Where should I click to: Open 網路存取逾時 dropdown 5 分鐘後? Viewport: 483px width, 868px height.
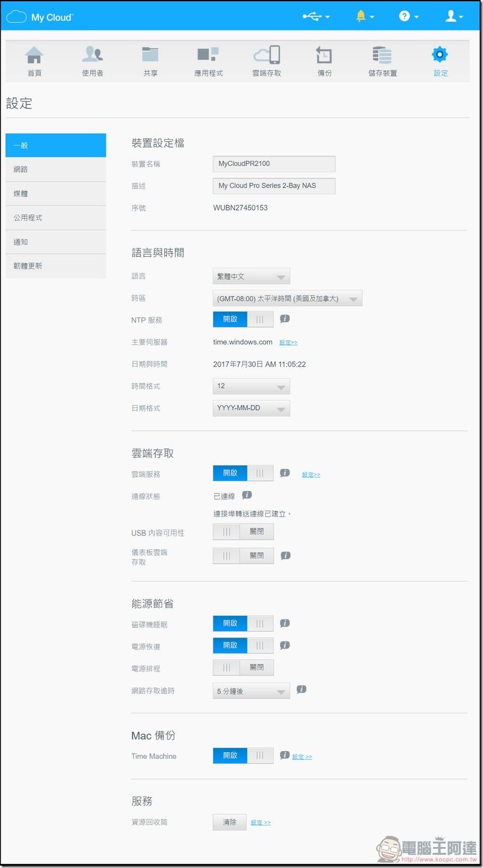pos(252,691)
